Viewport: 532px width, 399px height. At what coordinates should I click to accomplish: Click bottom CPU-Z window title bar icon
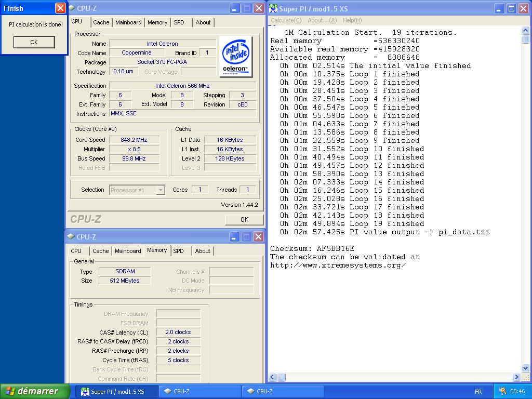[71, 236]
